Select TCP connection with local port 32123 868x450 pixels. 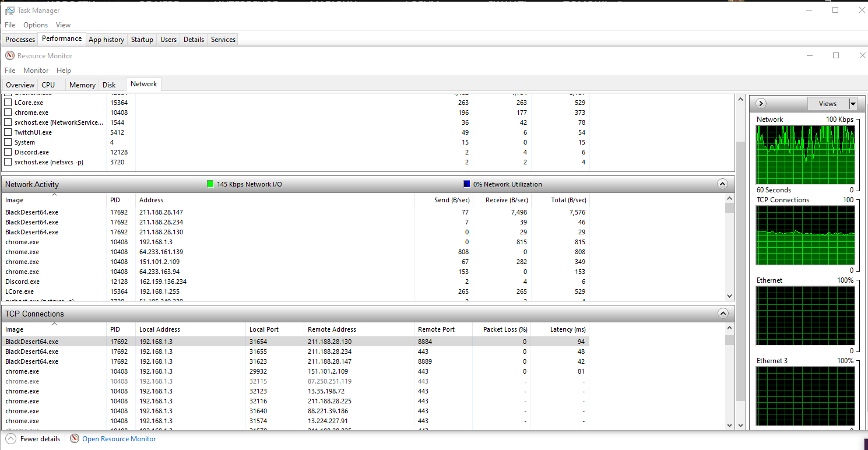(296, 391)
